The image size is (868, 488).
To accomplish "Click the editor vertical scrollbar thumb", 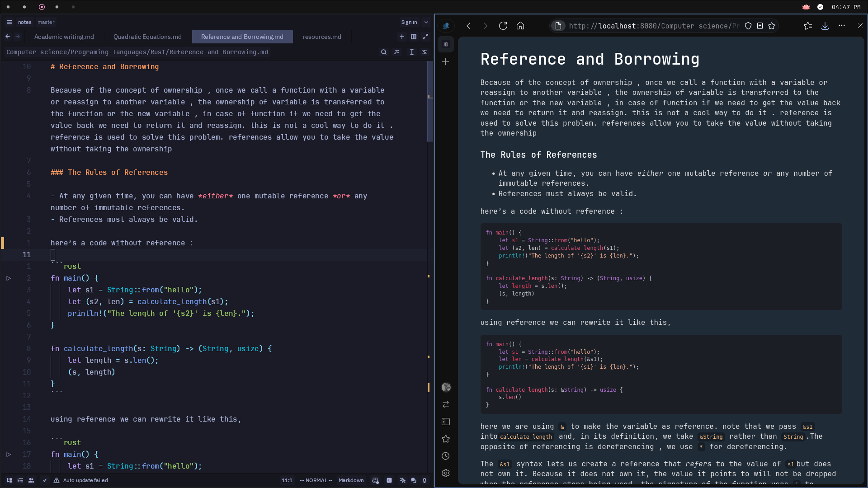I will tap(430, 102).
